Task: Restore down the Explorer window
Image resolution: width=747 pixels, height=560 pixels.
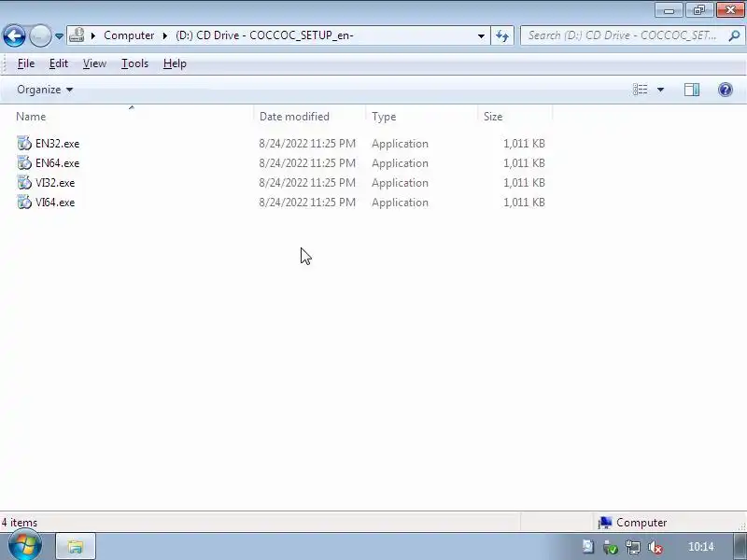Action: click(698, 10)
